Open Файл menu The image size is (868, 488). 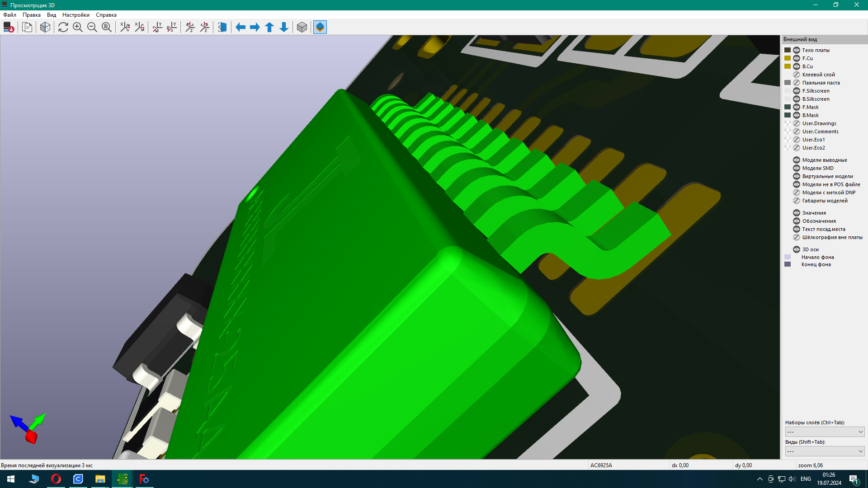pyautogui.click(x=10, y=15)
